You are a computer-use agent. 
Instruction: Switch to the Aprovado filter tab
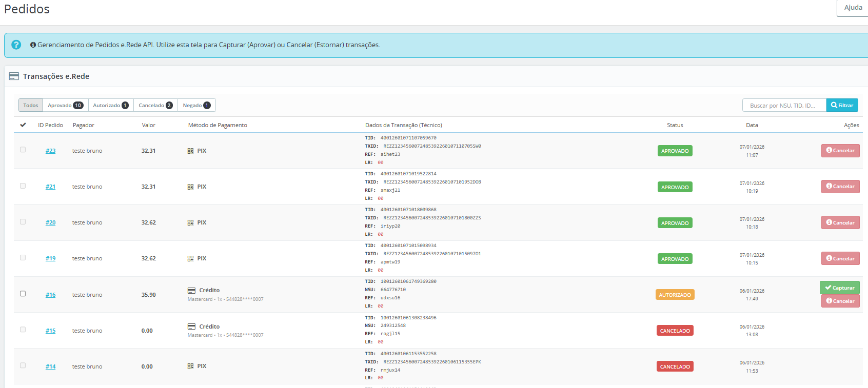click(x=65, y=105)
